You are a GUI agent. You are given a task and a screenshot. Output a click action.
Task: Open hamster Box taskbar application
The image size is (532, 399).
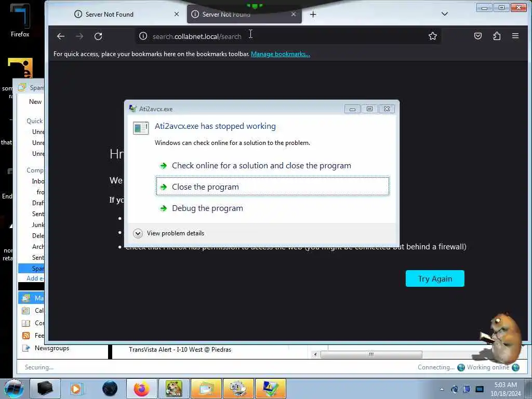coord(174,389)
